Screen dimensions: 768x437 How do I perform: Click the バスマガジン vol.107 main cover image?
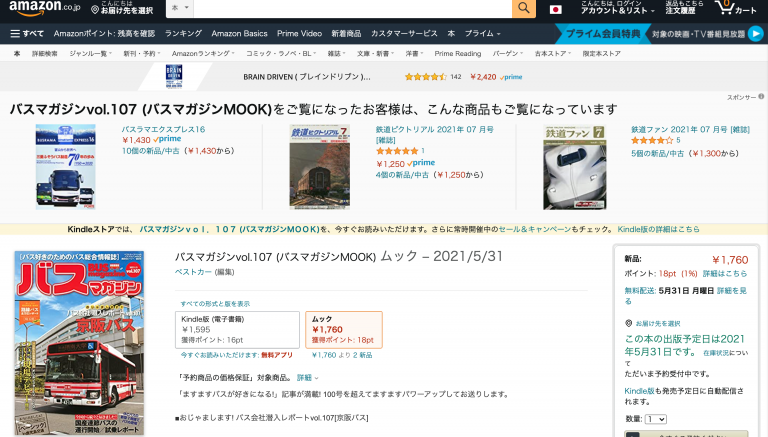coord(79,343)
